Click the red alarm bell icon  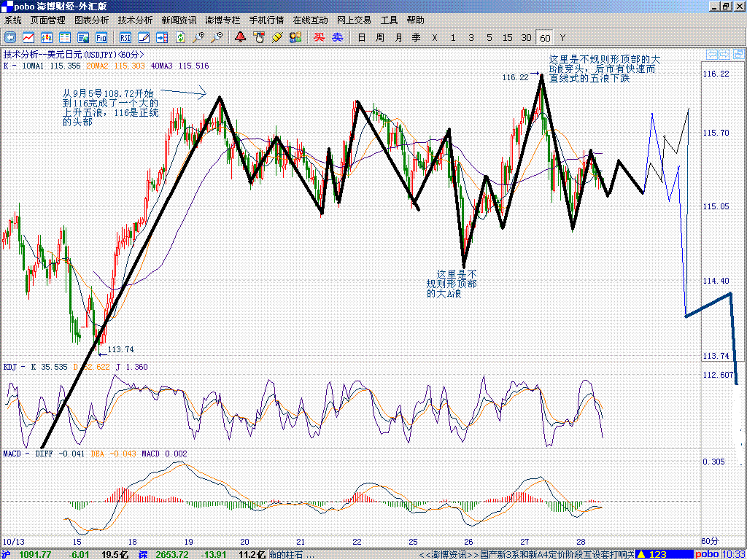click(x=240, y=37)
